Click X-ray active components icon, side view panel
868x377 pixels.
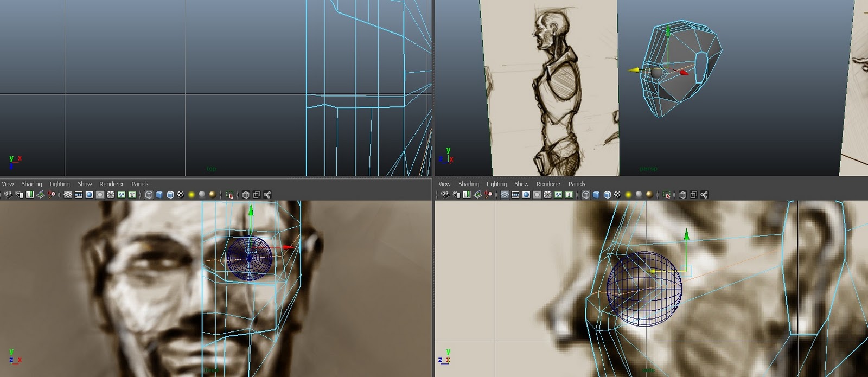pos(693,195)
